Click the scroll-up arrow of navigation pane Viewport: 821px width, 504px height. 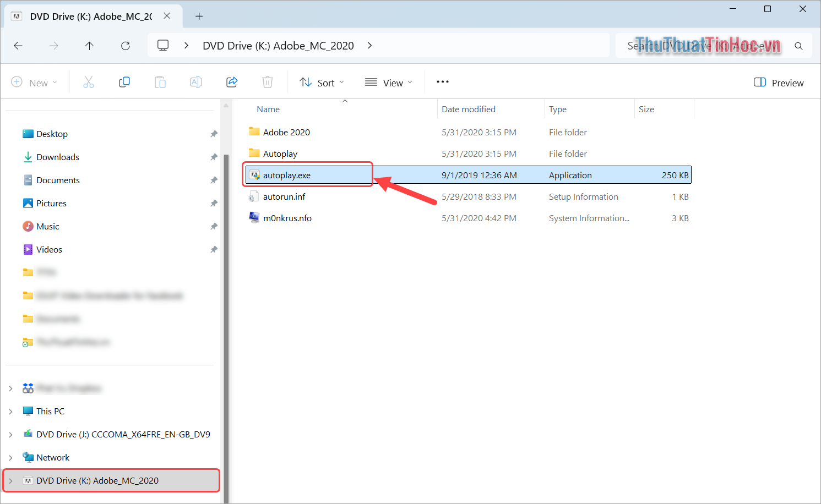(x=226, y=105)
